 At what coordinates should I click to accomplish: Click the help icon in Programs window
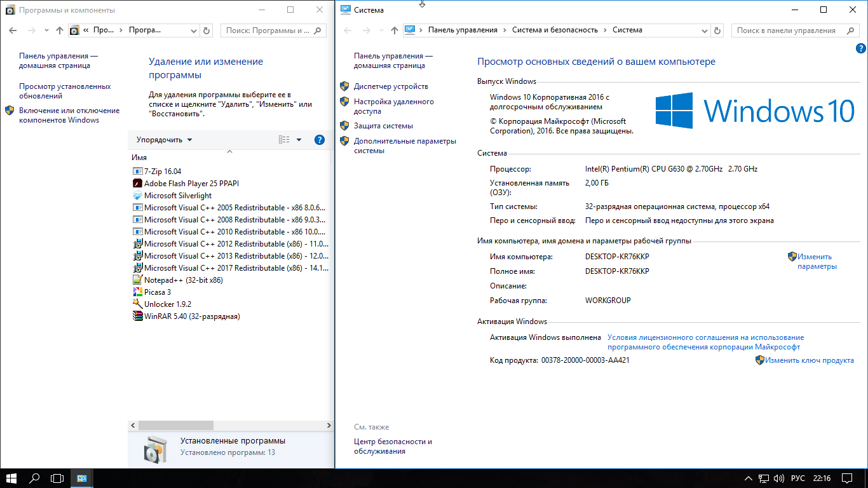pyautogui.click(x=320, y=140)
